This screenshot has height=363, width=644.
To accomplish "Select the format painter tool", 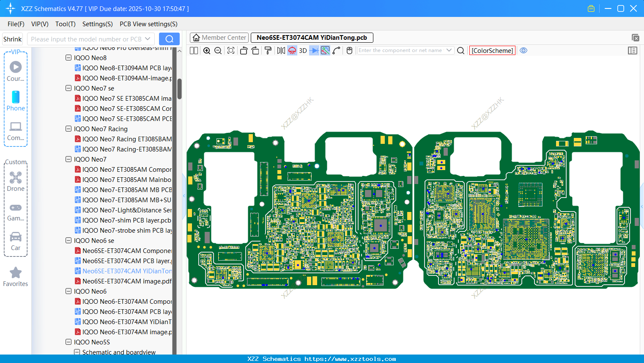I will (268, 51).
